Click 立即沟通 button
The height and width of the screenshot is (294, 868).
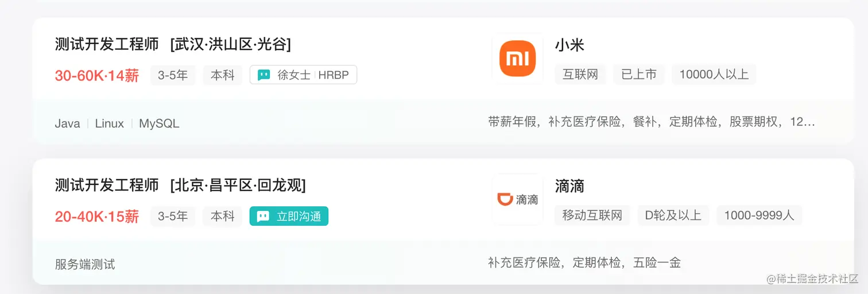coord(289,216)
